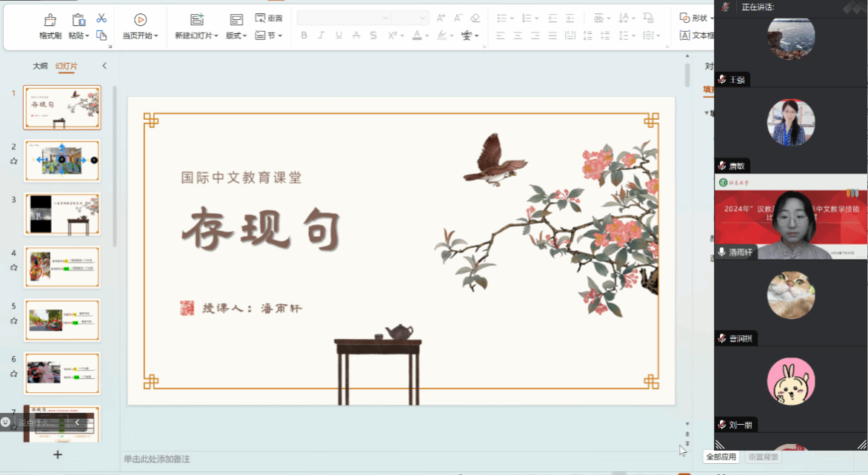Screen dimensions: 868x475
Task: Toggle Bold formatting
Action: click(303, 35)
